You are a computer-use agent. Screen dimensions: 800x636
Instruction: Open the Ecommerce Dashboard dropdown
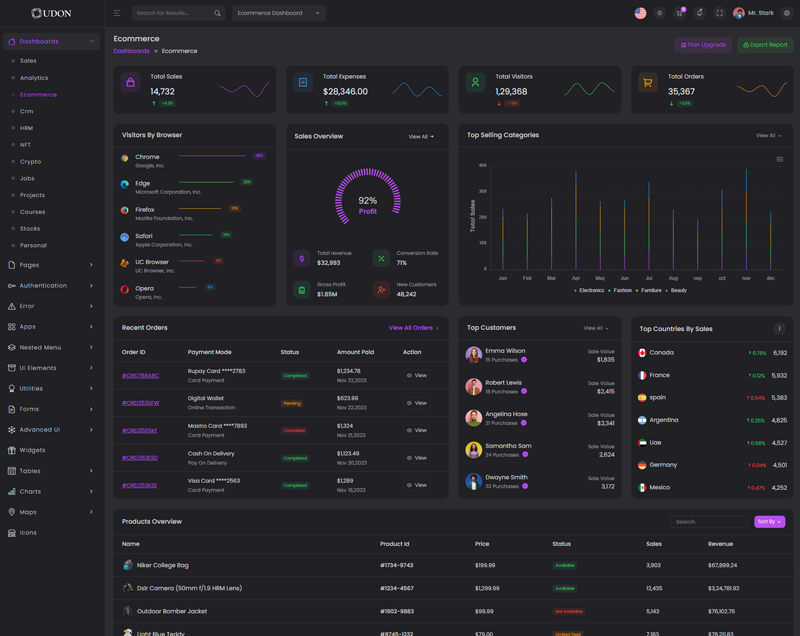point(279,13)
